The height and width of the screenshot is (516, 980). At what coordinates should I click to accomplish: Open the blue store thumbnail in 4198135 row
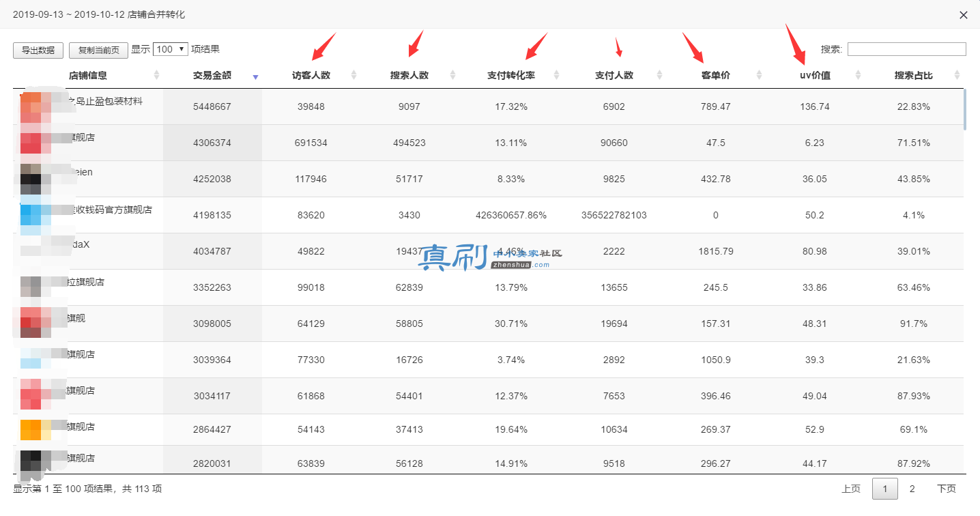point(35,215)
